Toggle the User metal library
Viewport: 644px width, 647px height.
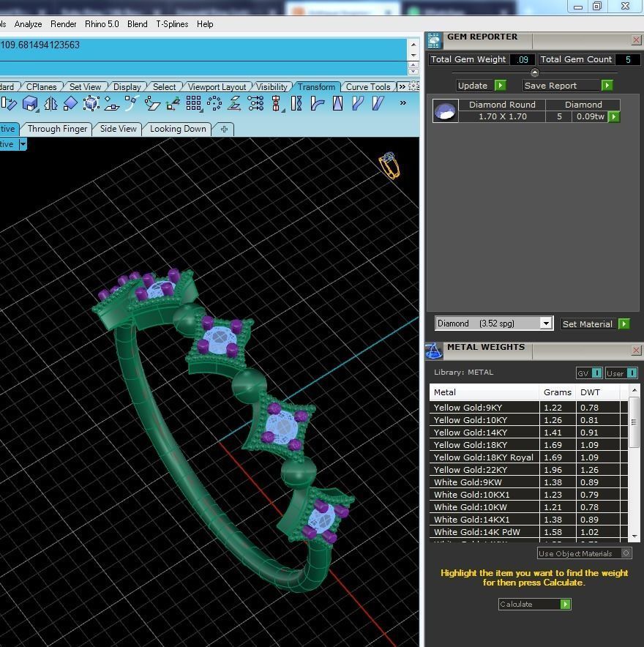click(622, 373)
